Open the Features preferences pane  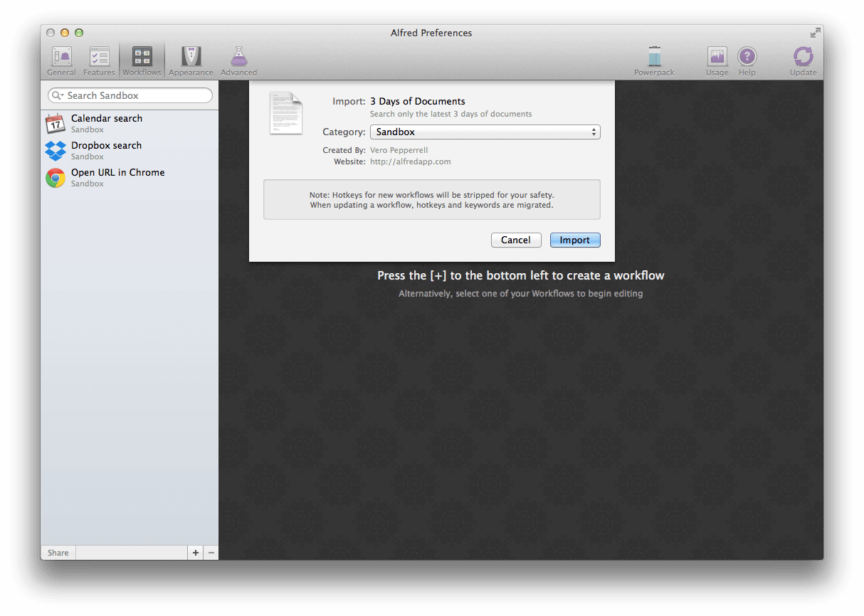click(x=99, y=60)
